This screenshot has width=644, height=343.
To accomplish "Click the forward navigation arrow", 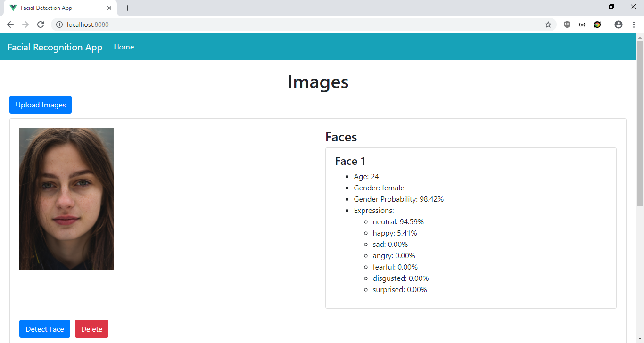I will click(x=25, y=24).
